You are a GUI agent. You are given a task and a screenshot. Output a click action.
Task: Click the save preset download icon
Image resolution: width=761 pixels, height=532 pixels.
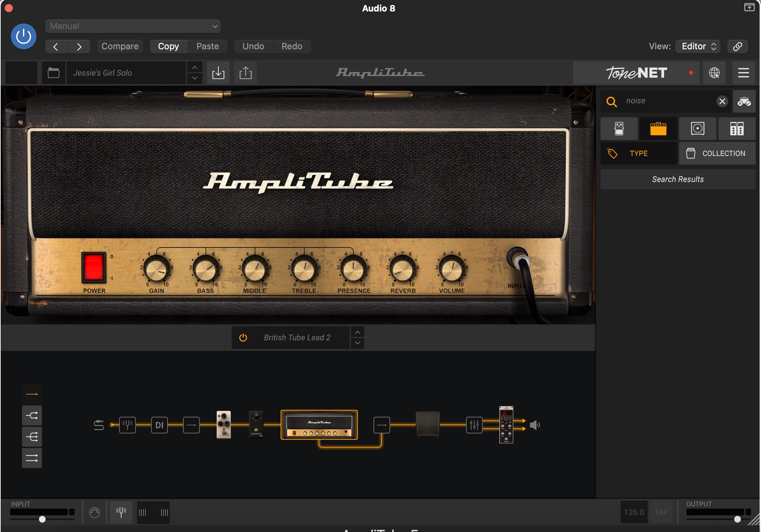click(218, 73)
